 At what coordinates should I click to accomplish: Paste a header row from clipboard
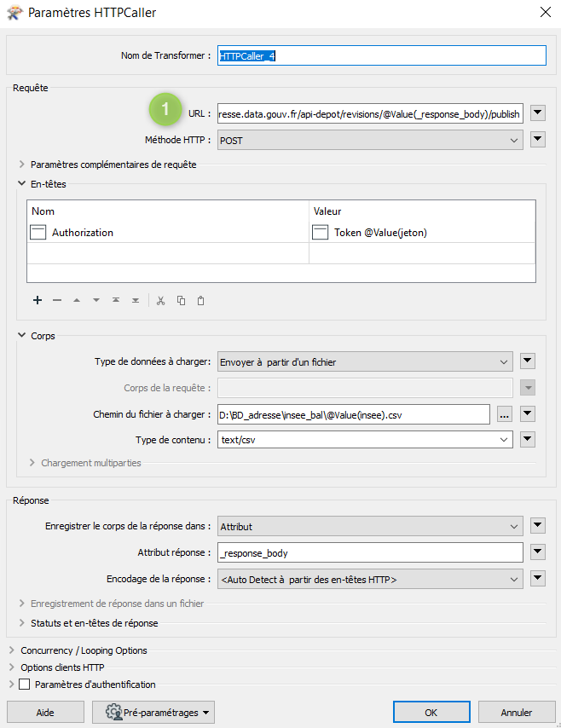[x=200, y=300]
